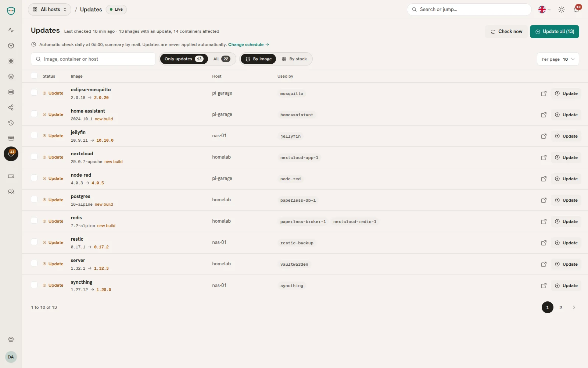588x368 pixels.
Task: Switch to All 22 filter
Action: [222, 59]
